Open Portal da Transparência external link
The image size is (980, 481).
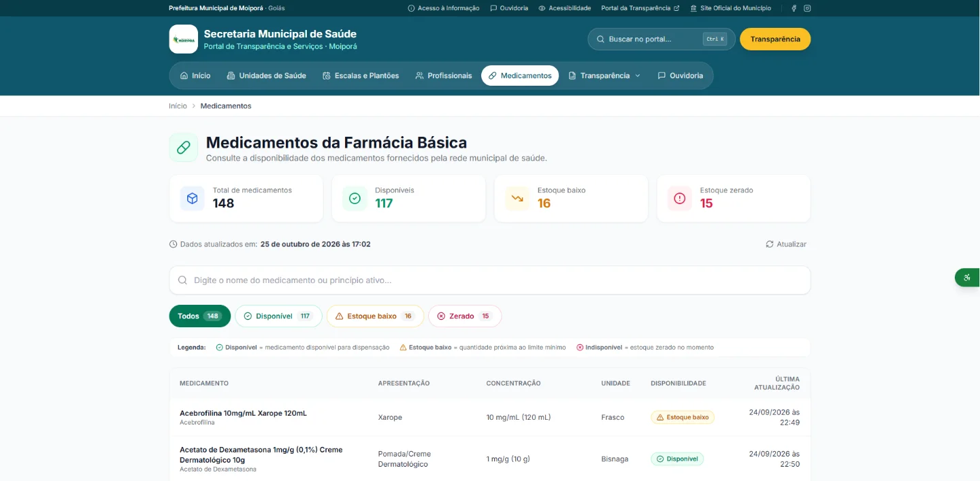pyautogui.click(x=640, y=8)
